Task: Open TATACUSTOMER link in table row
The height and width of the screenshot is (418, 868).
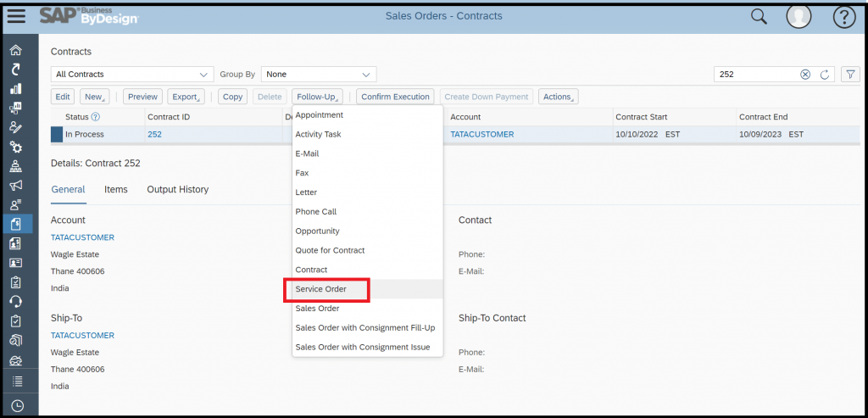Action: click(x=482, y=134)
